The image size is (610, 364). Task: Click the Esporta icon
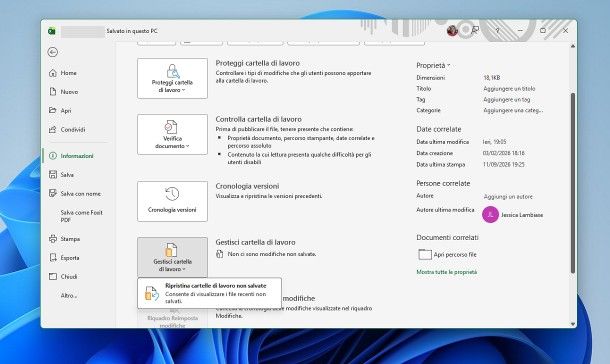pyautogui.click(x=53, y=257)
